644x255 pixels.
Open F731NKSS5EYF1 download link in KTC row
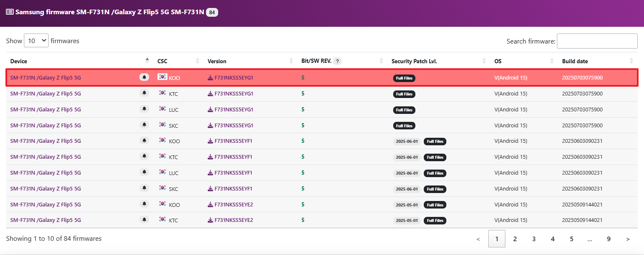click(230, 157)
